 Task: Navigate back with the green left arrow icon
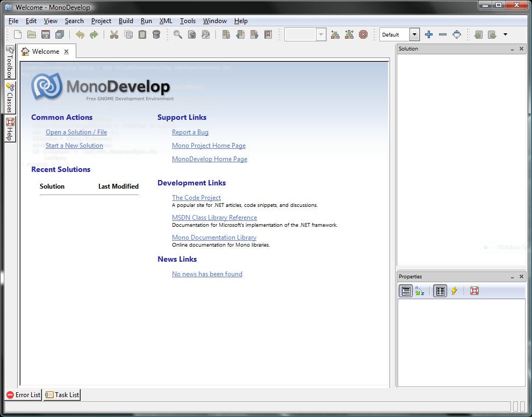[478, 34]
